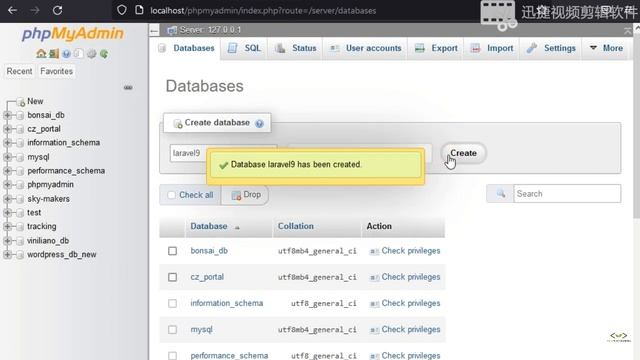Click the green reload navigation icon
The image size is (640, 360).
point(104,54)
